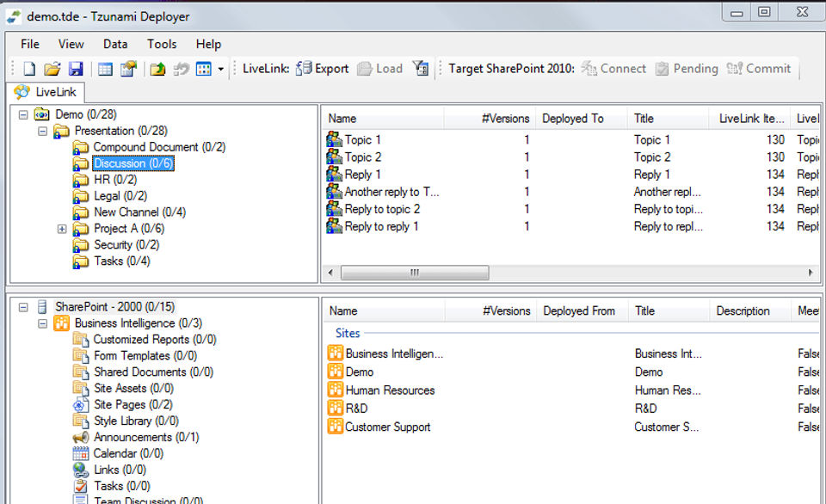Open the Tools menu
Screen dimensions: 826x504
[162, 44]
